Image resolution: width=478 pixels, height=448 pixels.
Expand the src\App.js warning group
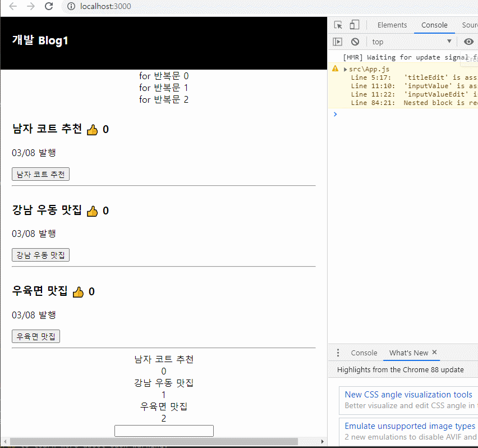pos(345,69)
